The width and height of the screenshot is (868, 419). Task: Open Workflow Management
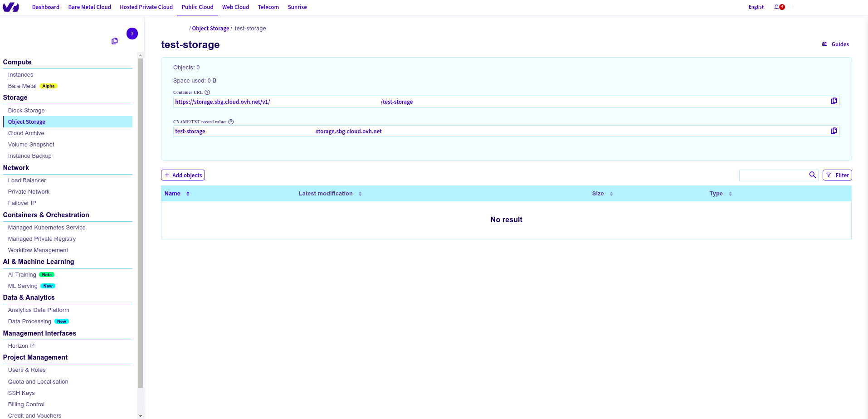38,250
